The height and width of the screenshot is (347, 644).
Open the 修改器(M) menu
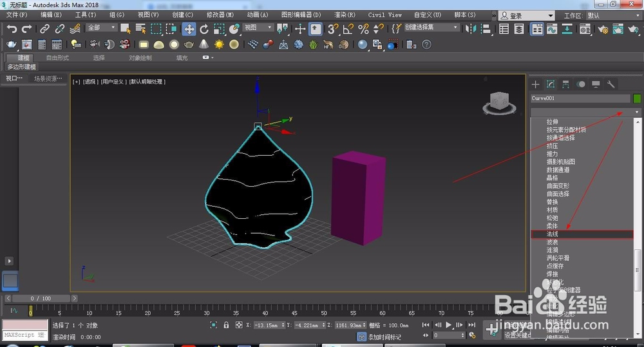(x=220, y=15)
